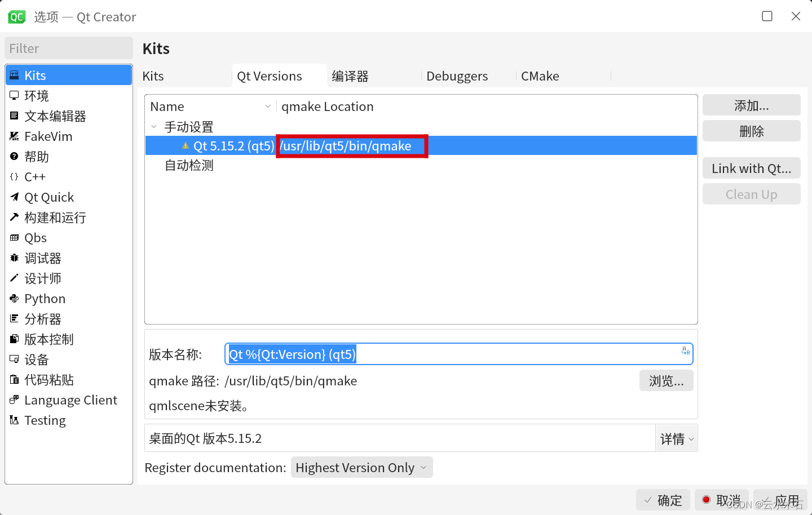Click the 添加... add button

tap(752, 105)
